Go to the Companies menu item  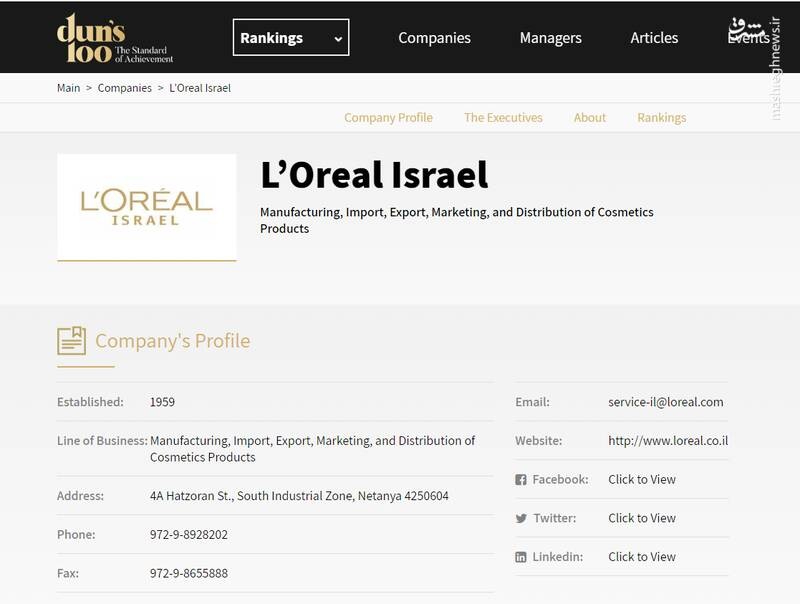434,38
